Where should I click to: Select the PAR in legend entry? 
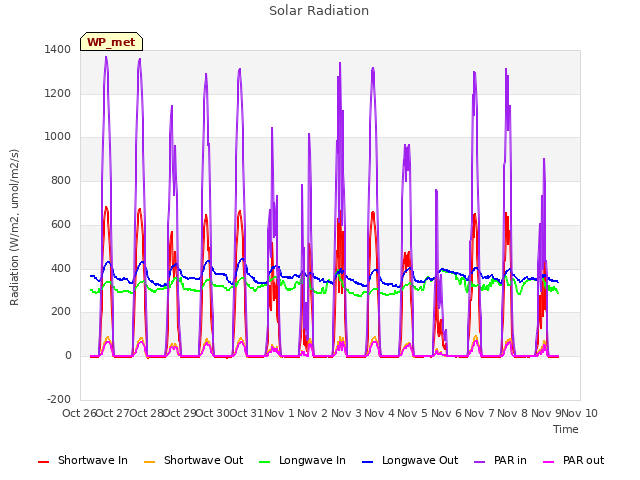tap(500, 461)
